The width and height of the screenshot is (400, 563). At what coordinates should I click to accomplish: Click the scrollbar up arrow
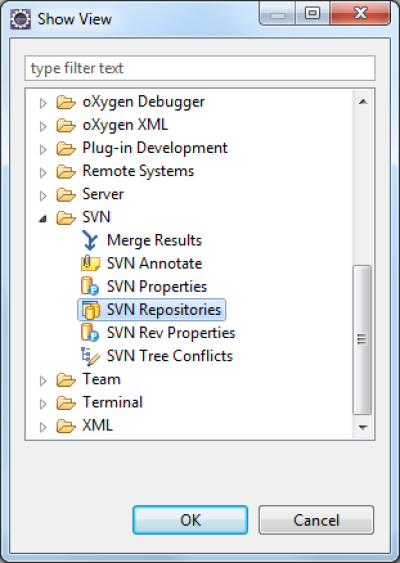(x=363, y=102)
